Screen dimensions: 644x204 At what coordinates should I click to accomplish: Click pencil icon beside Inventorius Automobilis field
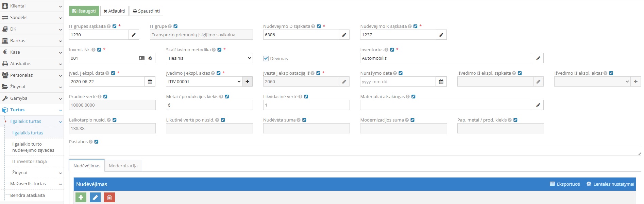coord(538,58)
